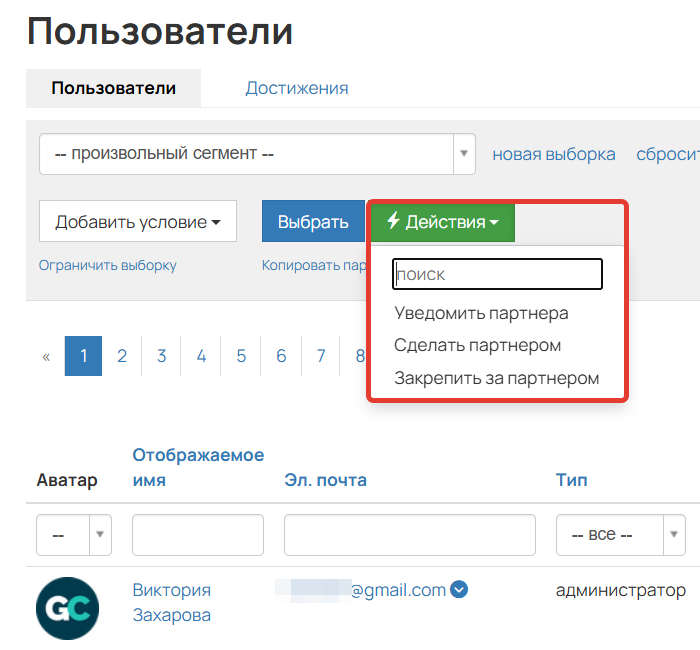Viewport: 700px width, 650px height.
Task: Go to page 3
Action: 162,356
